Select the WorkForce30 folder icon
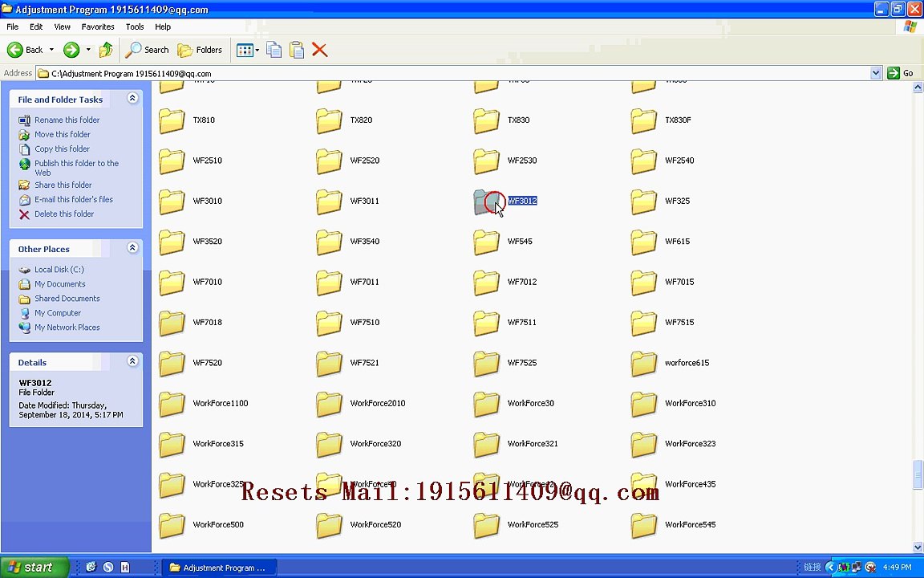 487,404
